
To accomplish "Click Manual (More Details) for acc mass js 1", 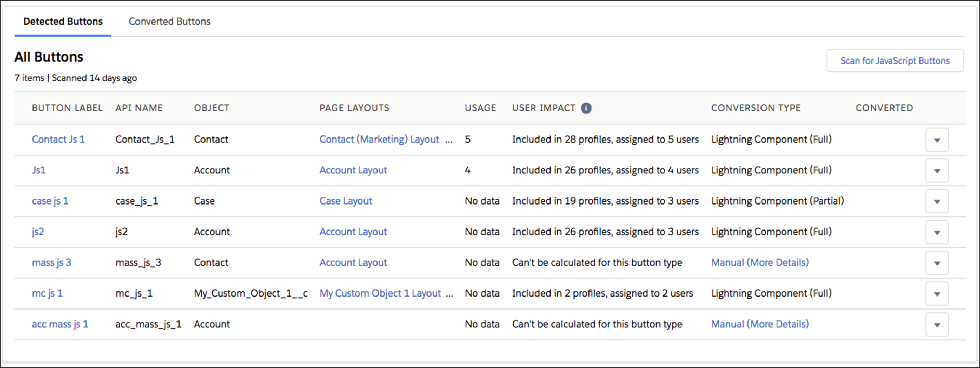I will pyautogui.click(x=760, y=324).
